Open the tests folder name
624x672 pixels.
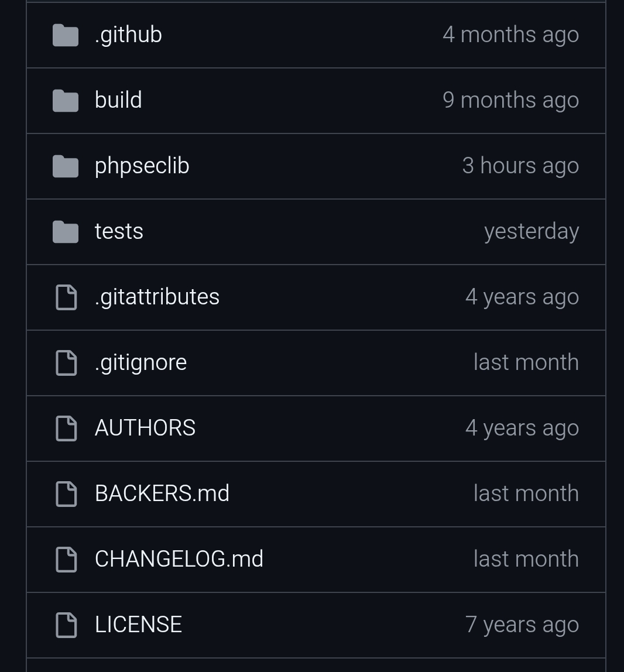point(119,232)
